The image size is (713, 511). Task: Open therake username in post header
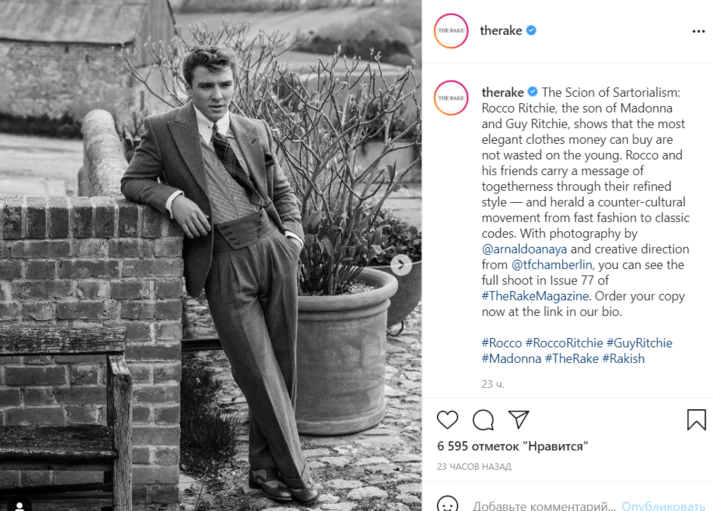point(501,31)
